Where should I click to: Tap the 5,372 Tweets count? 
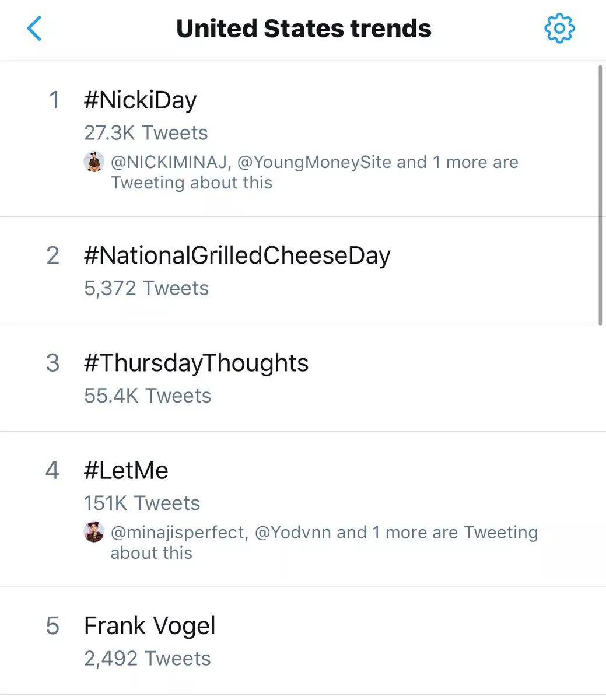[x=146, y=288]
